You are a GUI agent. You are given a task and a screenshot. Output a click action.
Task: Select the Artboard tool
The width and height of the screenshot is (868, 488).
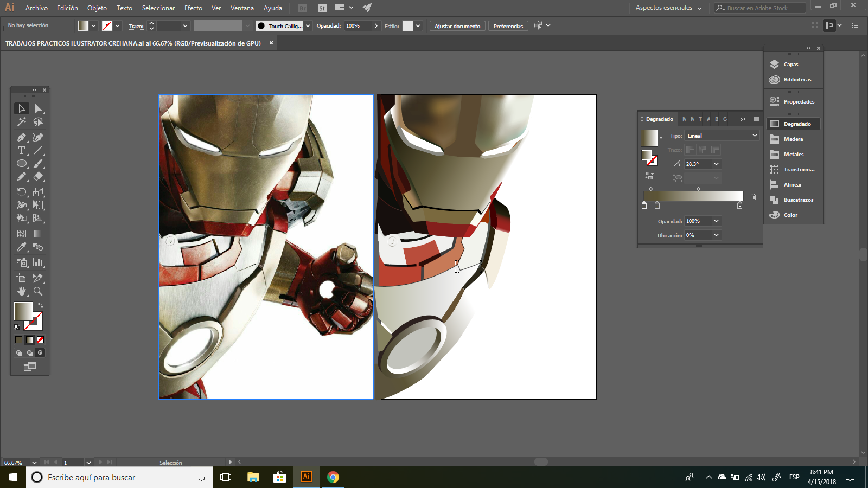(x=22, y=278)
